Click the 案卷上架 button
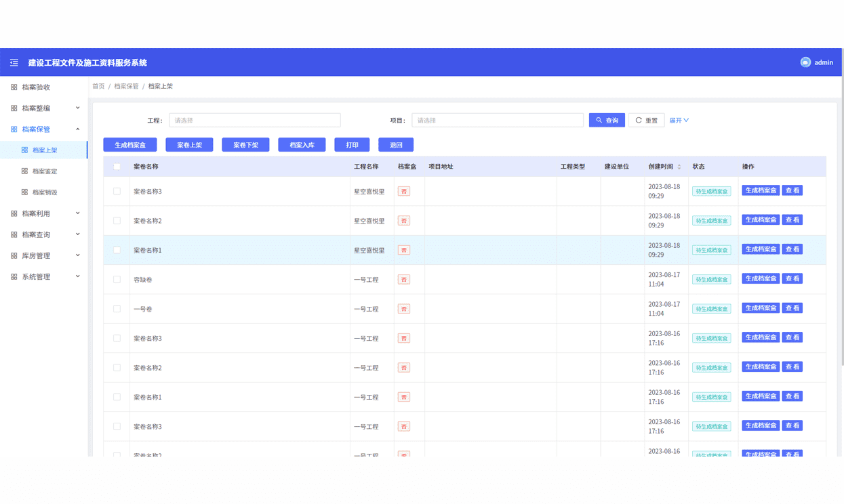844x504 pixels. click(x=189, y=145)
